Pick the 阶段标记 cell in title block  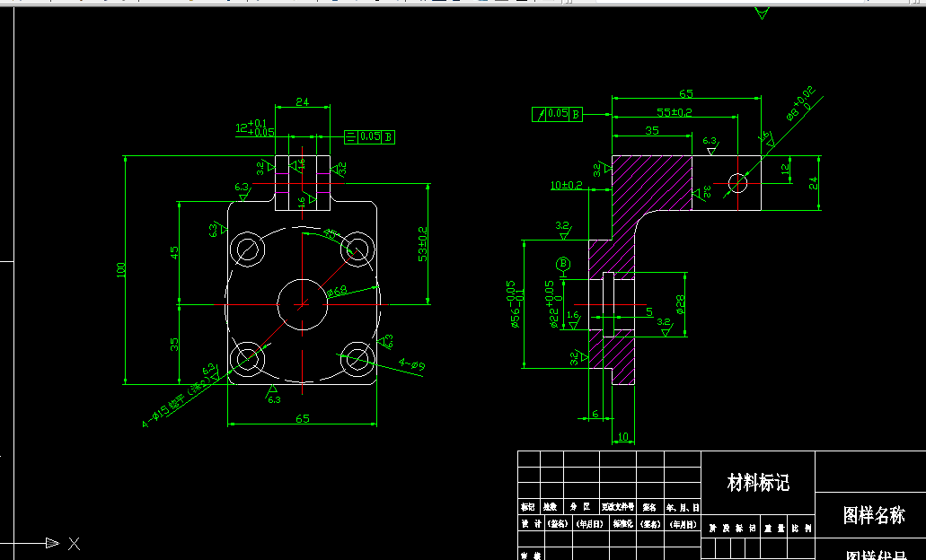click(732, 529)
